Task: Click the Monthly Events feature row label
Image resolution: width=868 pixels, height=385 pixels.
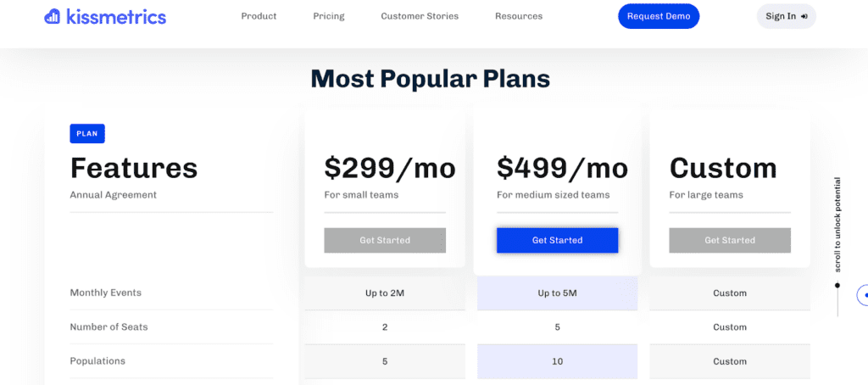Action: (x=106, y=293)
